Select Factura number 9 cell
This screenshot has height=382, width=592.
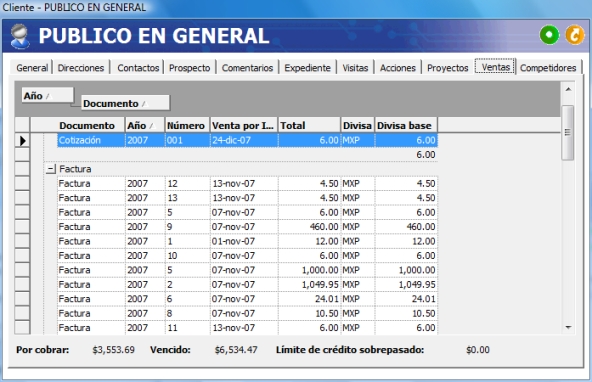click(187, 227)
